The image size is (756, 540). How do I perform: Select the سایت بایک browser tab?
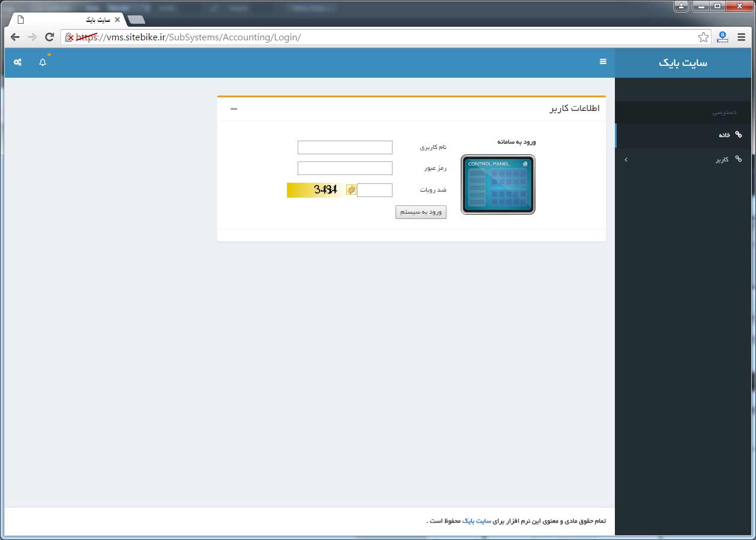tap(68, 20)
